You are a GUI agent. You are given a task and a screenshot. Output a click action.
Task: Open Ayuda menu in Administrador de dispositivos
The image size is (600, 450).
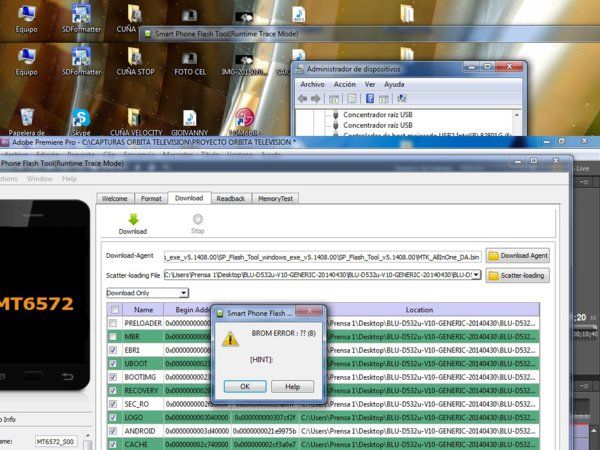394,84
